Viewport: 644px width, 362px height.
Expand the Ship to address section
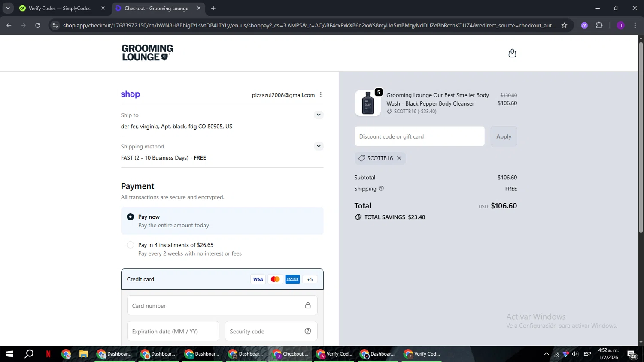pos(319,115)
